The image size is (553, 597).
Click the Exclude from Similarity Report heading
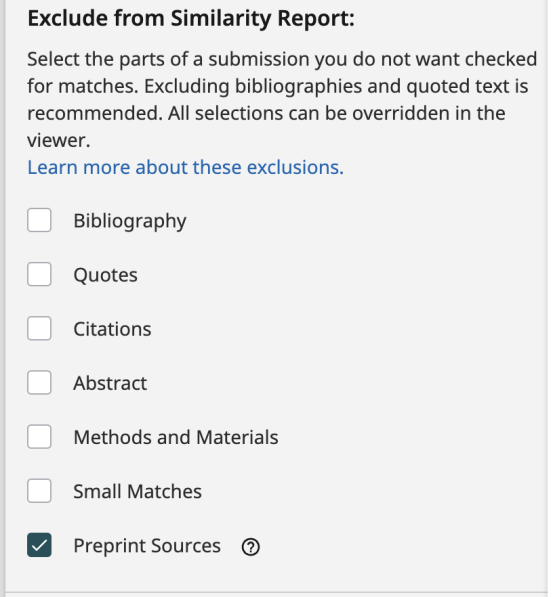[191, 18]
